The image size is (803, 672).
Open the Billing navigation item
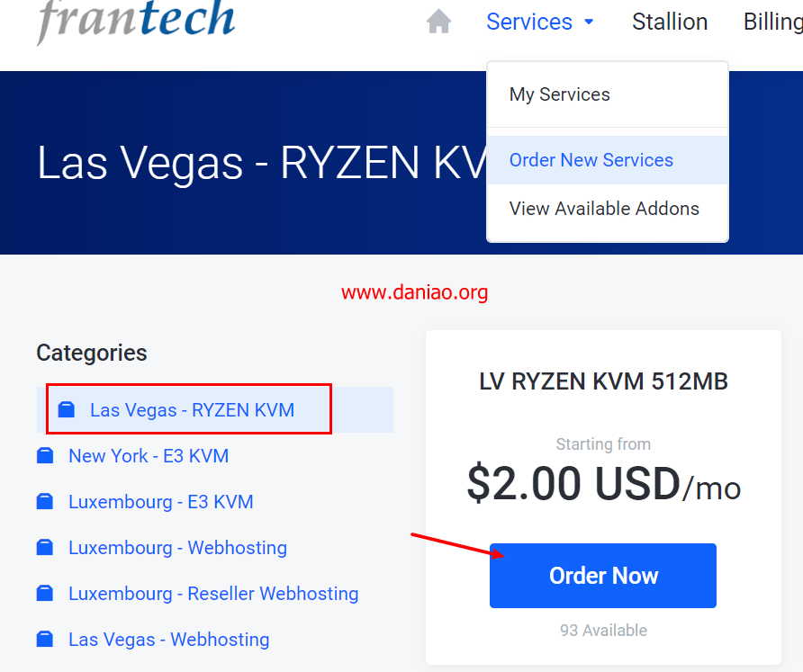click(772, 22)
